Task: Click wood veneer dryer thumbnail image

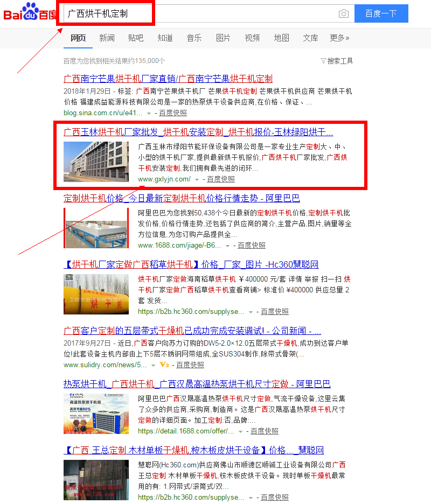Action: pyautogui.click(x=96, y=480)
